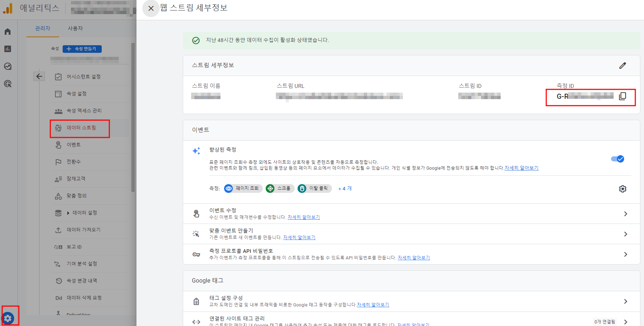Open 잠재고객 menu item
Viewport: 644px width, 326px height.
[x=91, y=179]
